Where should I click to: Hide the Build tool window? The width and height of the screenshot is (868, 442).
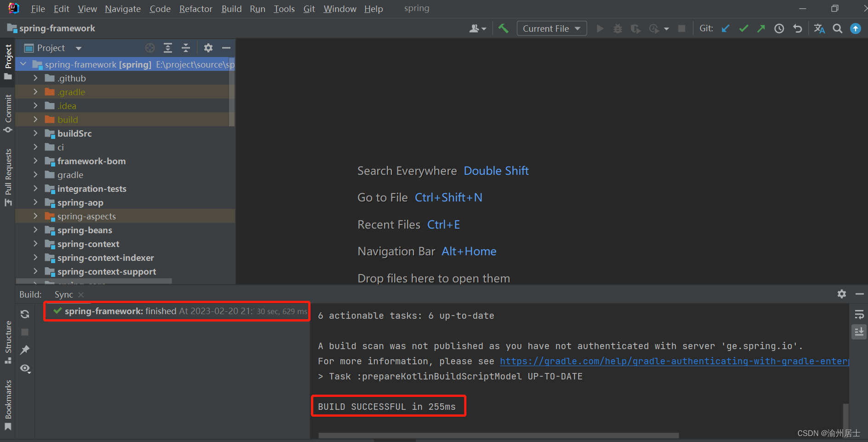point(859,294)
